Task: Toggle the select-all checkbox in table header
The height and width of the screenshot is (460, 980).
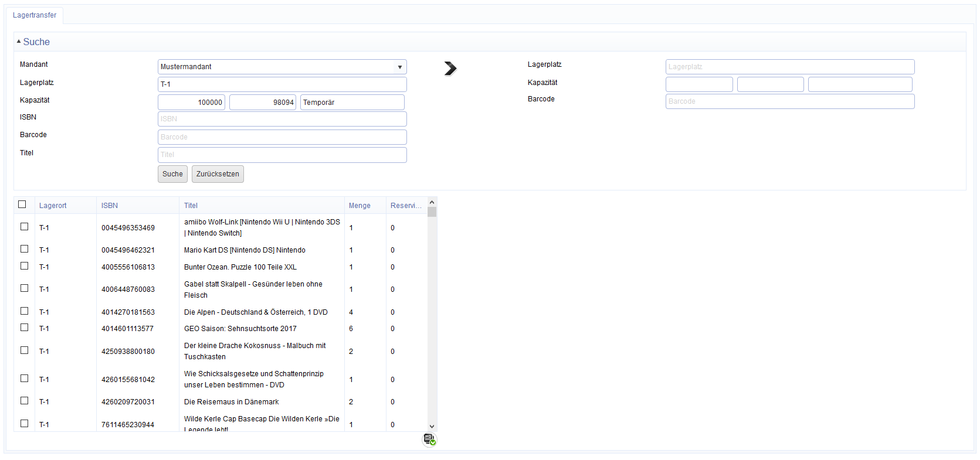Action: click(x=22, y=205)
